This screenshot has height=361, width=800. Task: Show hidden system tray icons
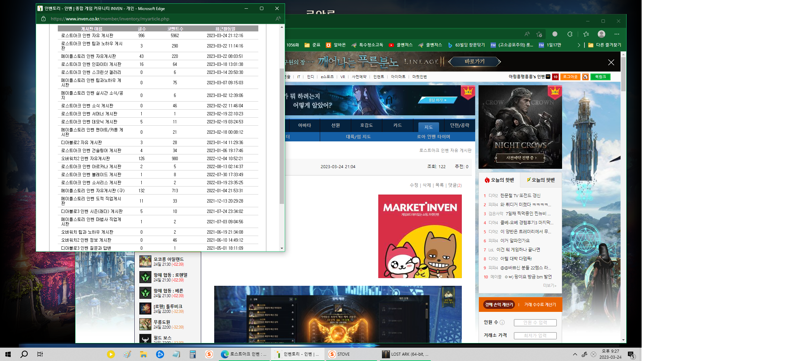tap(575, 354)
